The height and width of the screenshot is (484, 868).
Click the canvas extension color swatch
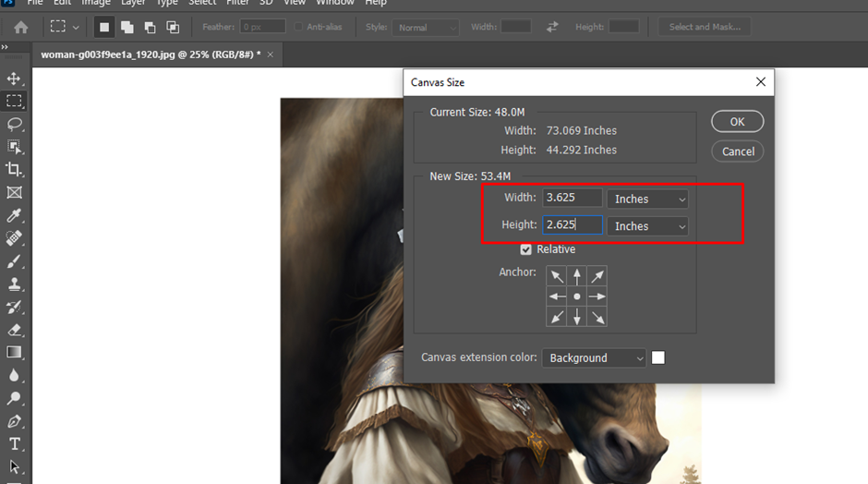[x=658, y=357]
